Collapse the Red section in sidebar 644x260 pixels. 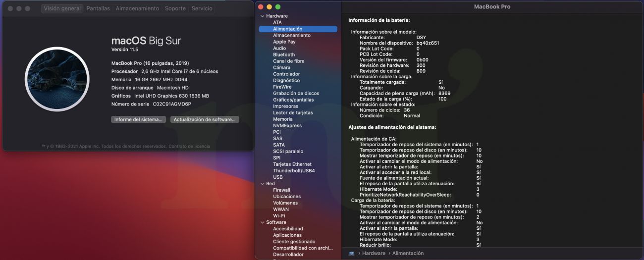263,184
